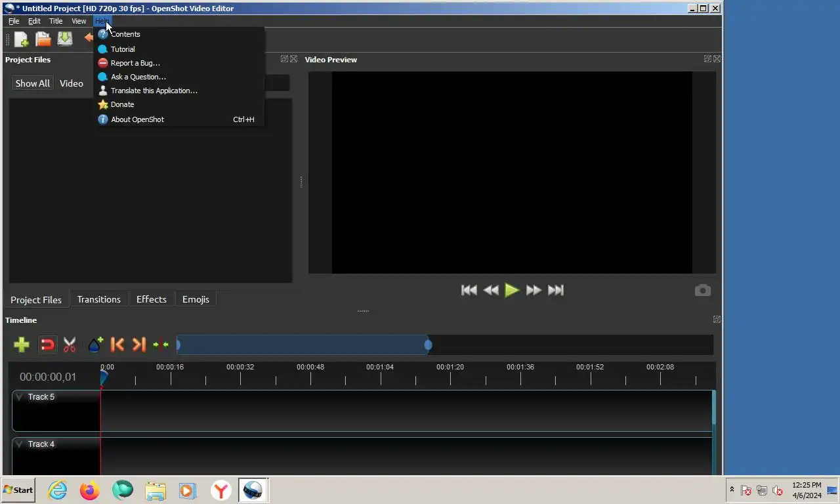The image size is (840, 504).
Task: Click the blue timeline zoom range bar
Action: 303,345
